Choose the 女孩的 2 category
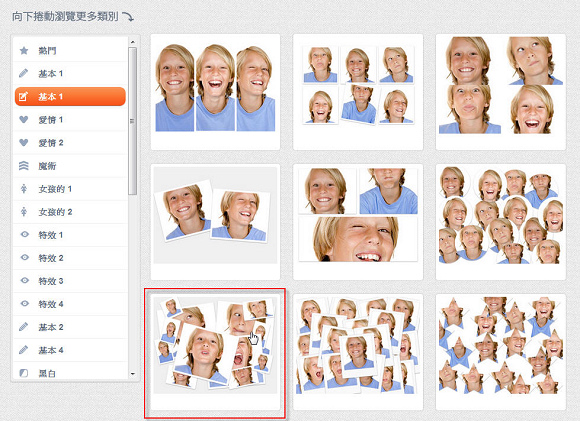The width and height of the screenshot is (580, 421). (70, 212)
